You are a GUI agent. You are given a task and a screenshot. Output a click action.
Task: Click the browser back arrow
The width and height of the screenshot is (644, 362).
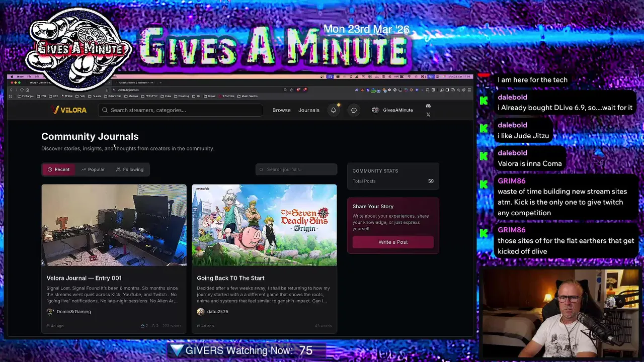pyautogui.click(x=11, y=90)
